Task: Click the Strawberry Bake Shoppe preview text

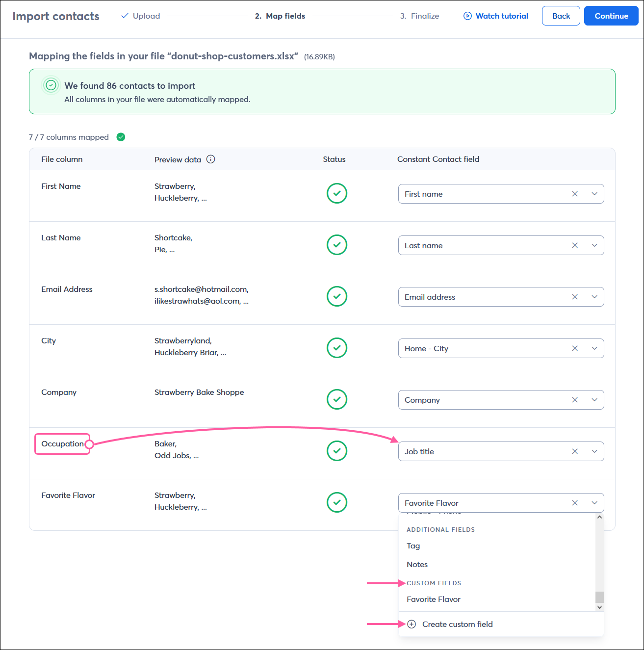Action: [x=199, y=392]
